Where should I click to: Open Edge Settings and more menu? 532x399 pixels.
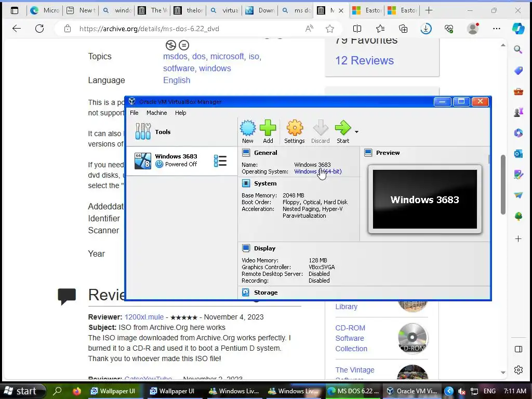tap(496, 29)
